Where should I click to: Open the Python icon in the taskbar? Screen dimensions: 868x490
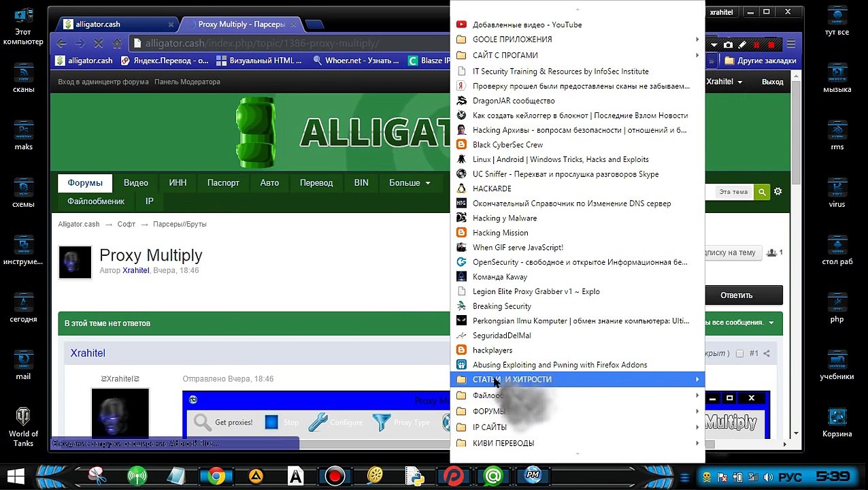click(414, 476)
